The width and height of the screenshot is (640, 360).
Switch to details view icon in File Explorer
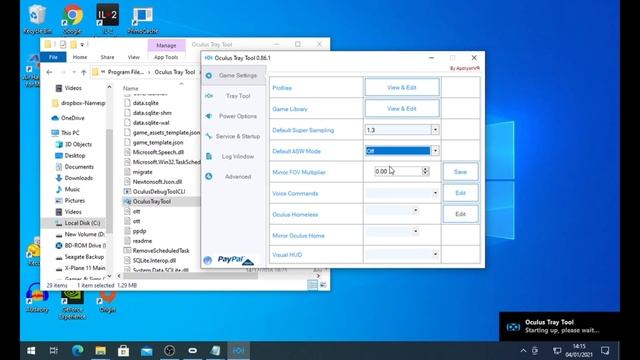point(312,285)
